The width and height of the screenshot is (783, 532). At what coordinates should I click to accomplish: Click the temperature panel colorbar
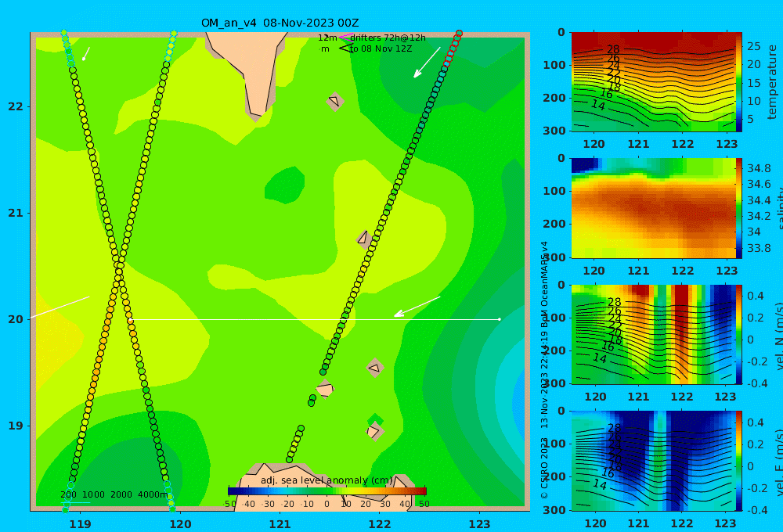(739, 82)
